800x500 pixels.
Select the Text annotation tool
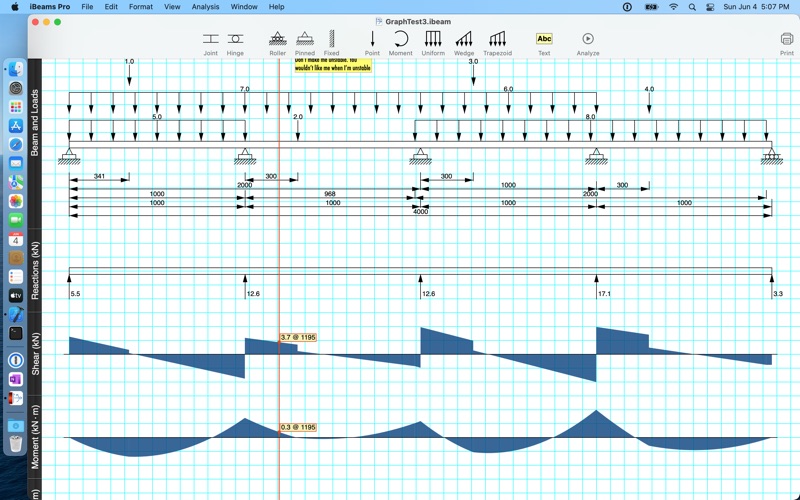click(544, 43)
